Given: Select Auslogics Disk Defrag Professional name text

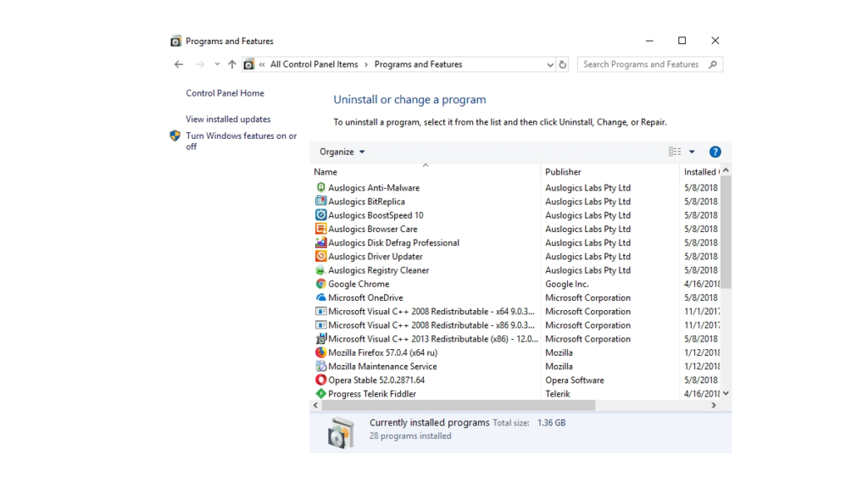Looking at the screenshot, I should pos(393,242).
